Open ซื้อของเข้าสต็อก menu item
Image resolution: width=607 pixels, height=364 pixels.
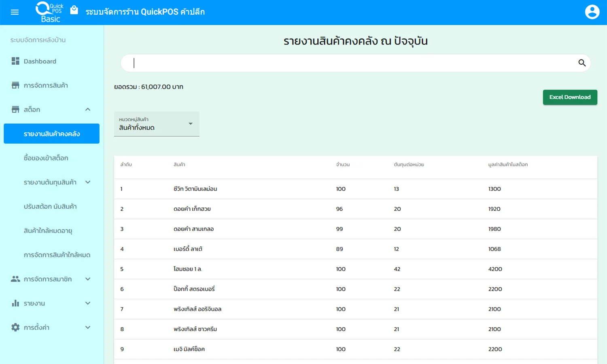coord(46,158)
